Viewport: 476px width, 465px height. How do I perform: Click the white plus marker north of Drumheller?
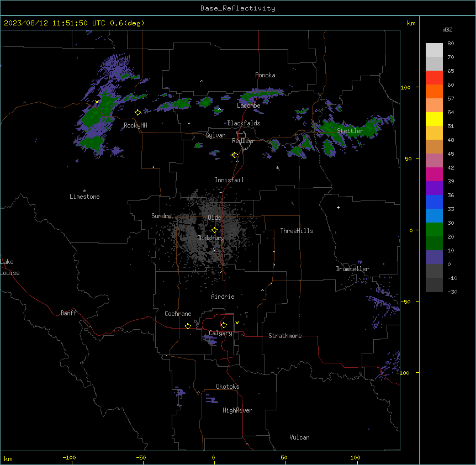coord(338,207)
